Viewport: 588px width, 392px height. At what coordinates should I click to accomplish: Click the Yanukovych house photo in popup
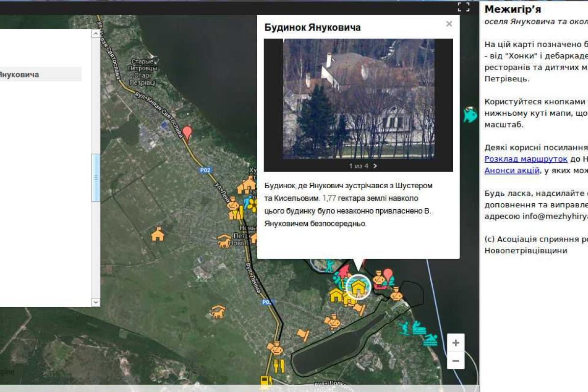pyautogui.click(x=358, y=99)
